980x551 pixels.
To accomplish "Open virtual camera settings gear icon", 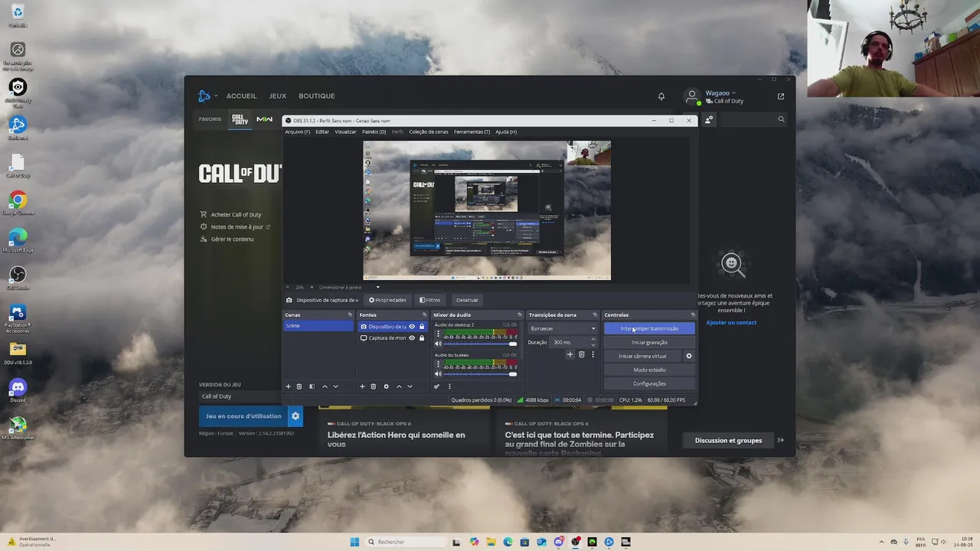I will pyautogui.click(x=688, y=356).
